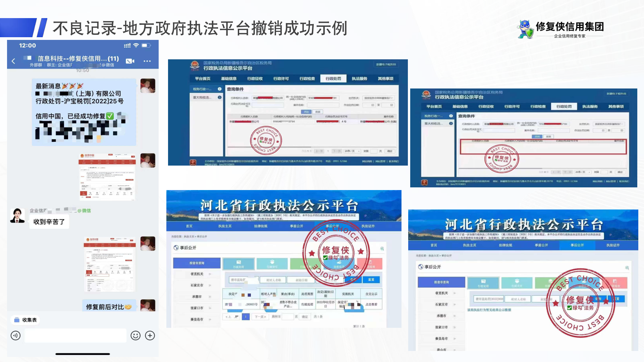Image resolution: width=644 pixels, height=362 pixels.
Task: Click 行政征收 tab in Xinjiang red-boxed empty screenshot
Action: click(x=486, y=107)
